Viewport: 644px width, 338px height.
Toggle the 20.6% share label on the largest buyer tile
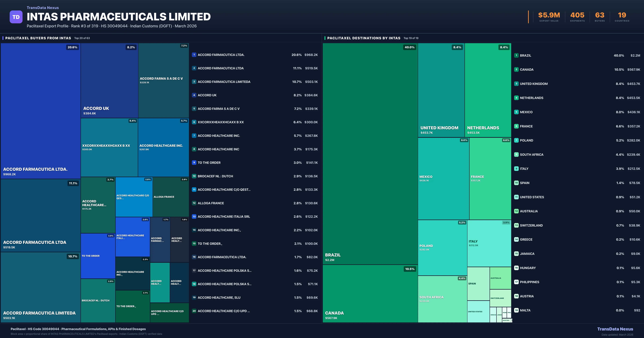pos(72,47)
